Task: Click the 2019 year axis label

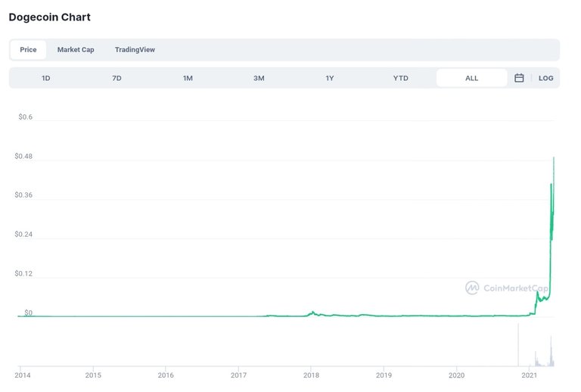Action: pyautogui.click(x=384, y=375)
